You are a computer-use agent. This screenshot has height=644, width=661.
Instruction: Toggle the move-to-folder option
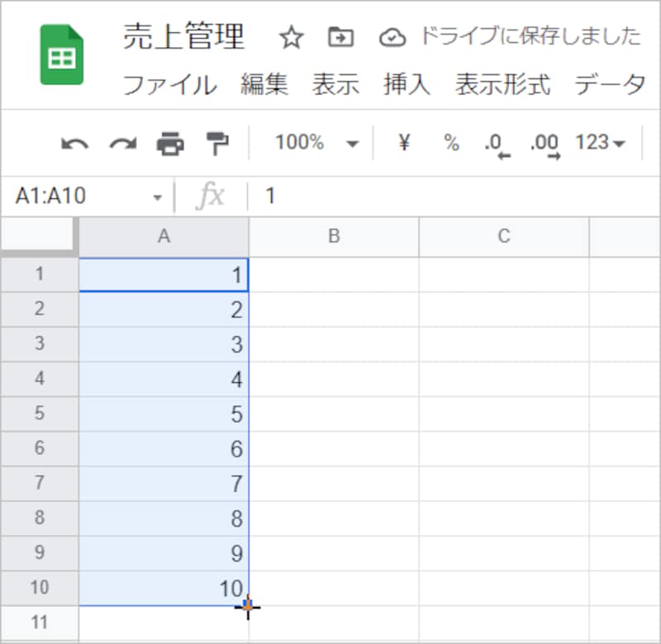point(339,38)
